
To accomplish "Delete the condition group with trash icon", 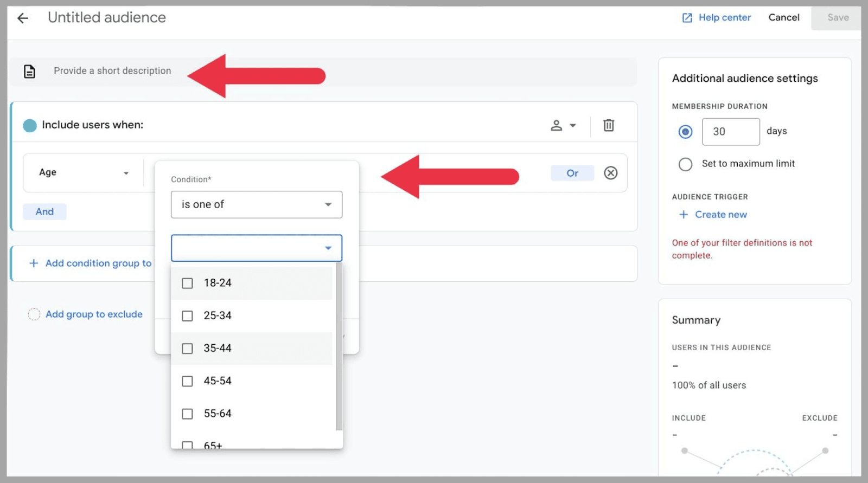I will [x=609, y=125].
